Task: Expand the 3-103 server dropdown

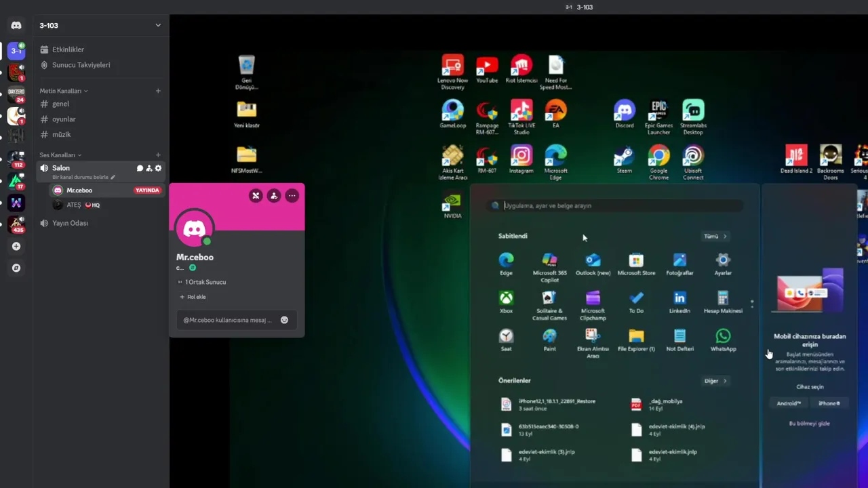Action: coord(157,26)
